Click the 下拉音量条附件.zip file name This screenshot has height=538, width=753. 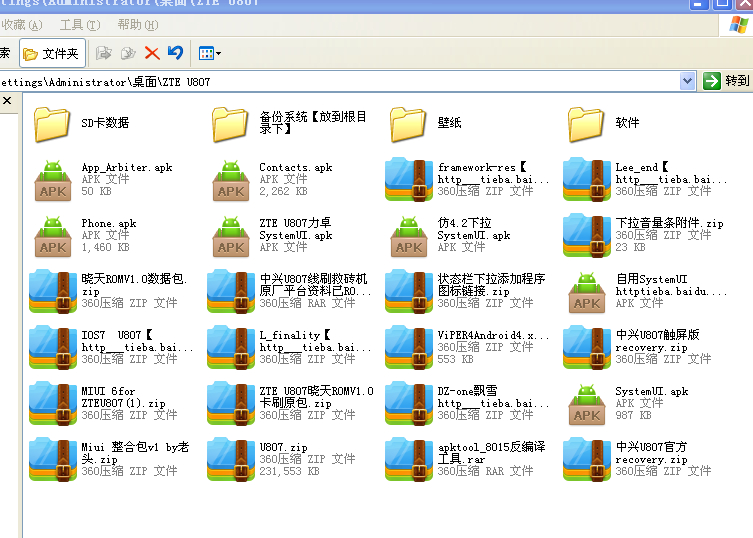tap(669, 223)
